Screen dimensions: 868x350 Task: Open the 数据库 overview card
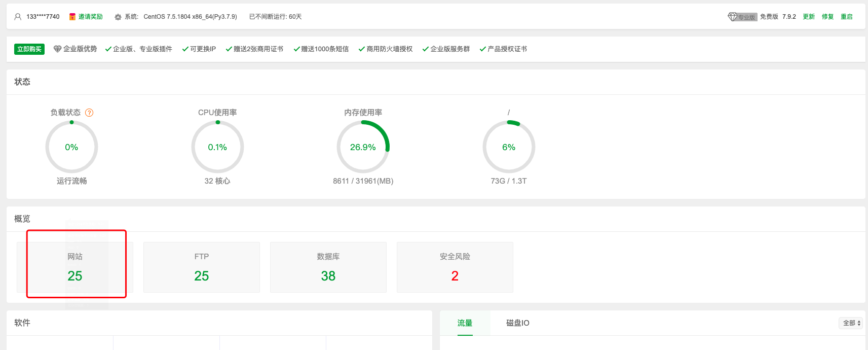pos(328,267)
